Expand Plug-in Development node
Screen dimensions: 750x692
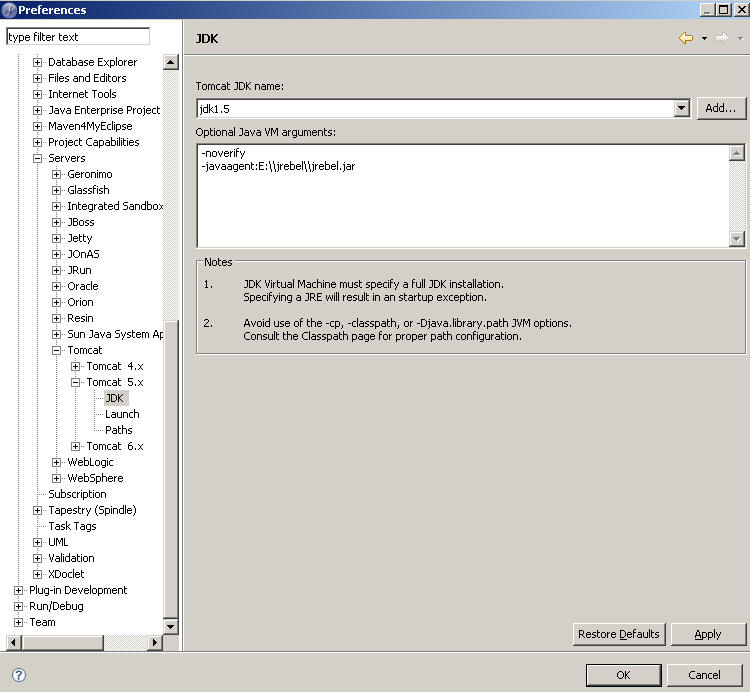click(x=18, y=590)
